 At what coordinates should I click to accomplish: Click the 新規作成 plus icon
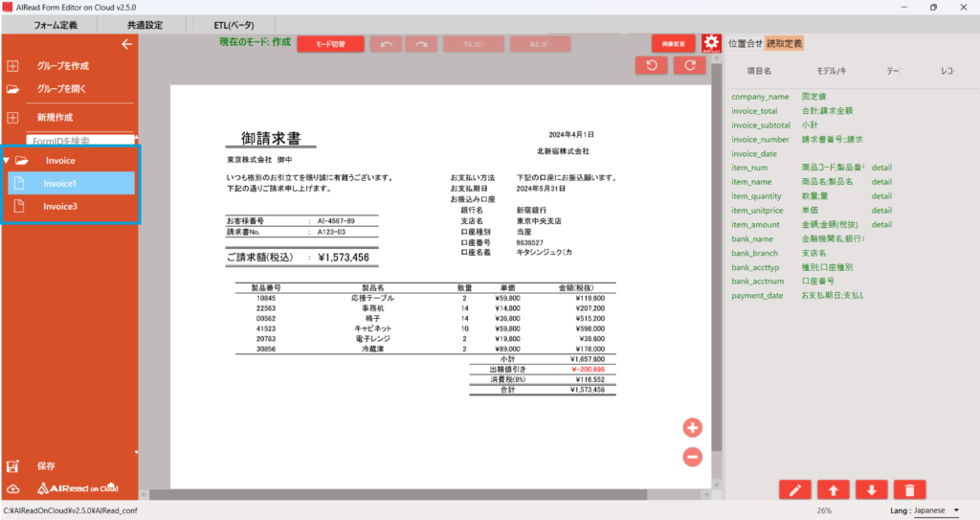12,117
